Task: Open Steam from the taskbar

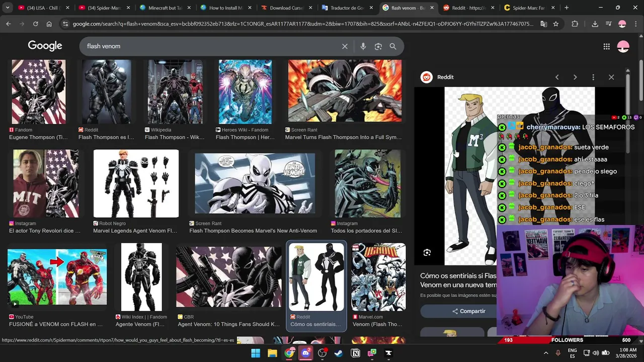Action: click(339, 353)
